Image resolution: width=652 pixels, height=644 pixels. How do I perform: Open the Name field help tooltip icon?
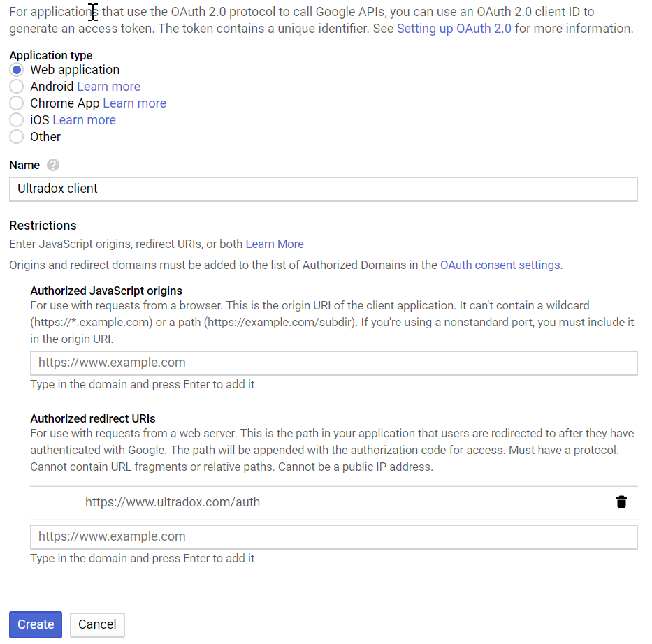pos(53,165)
